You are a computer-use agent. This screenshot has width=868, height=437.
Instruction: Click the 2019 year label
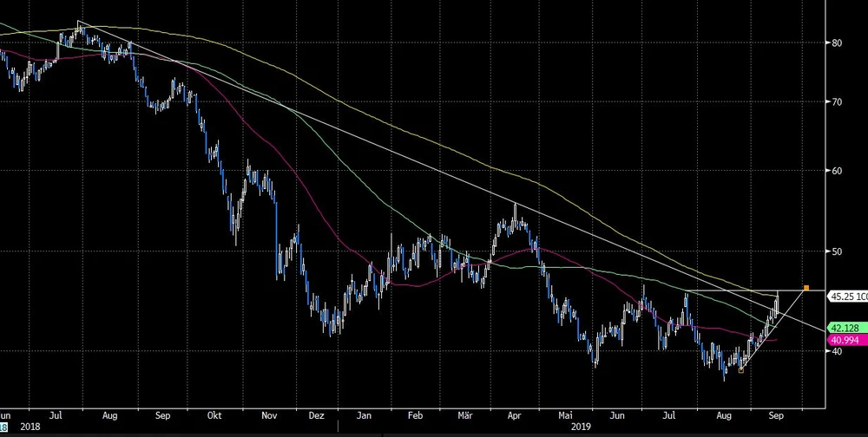click(580, 427)
